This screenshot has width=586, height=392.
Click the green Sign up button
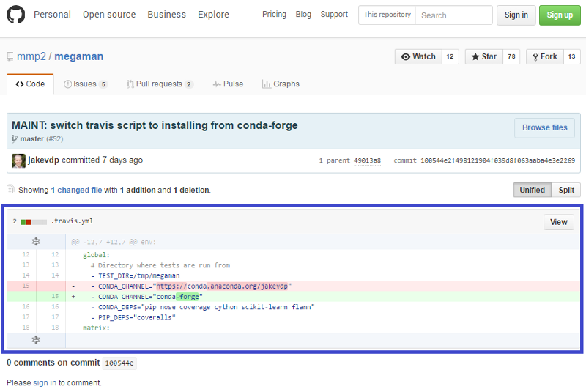[x=560, y=15]
